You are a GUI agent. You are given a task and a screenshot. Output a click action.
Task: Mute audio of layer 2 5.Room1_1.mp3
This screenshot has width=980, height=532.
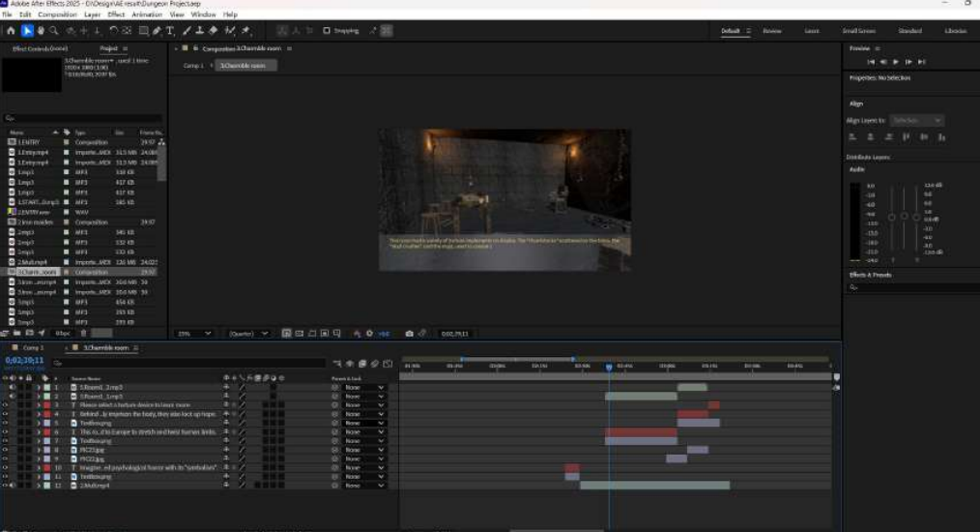coord(12,397)
